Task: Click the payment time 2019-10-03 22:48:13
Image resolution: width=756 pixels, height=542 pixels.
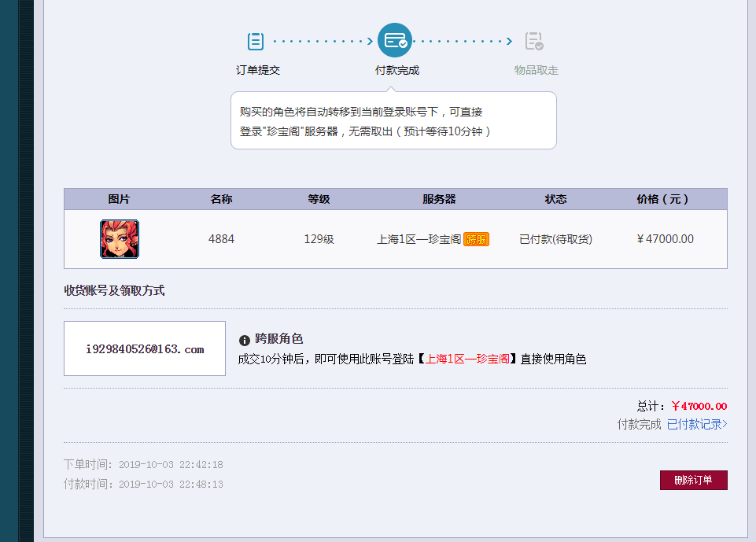Action: tap(171, 484)
